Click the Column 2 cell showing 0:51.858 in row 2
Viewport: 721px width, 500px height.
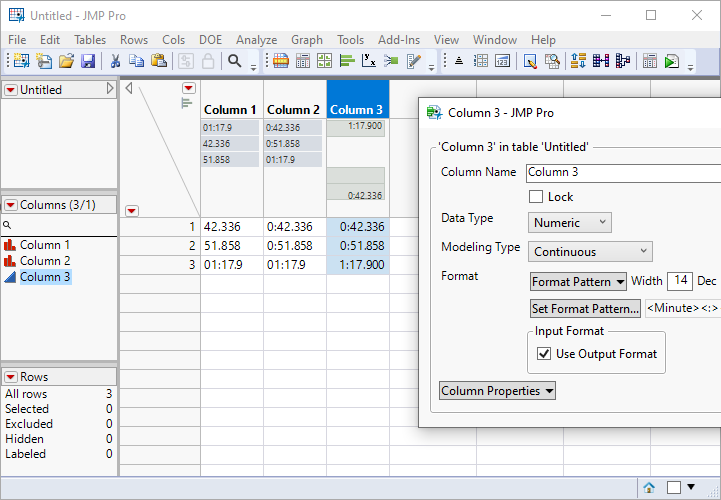(295, 246)
